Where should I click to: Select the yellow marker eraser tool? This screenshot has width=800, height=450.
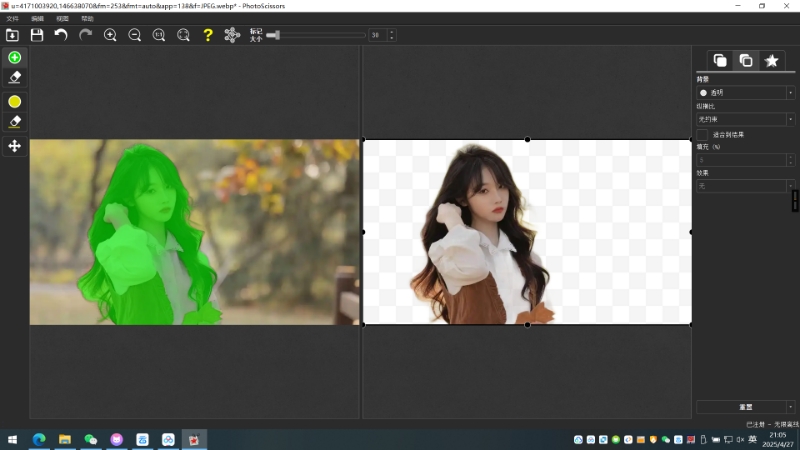(14, 122)
